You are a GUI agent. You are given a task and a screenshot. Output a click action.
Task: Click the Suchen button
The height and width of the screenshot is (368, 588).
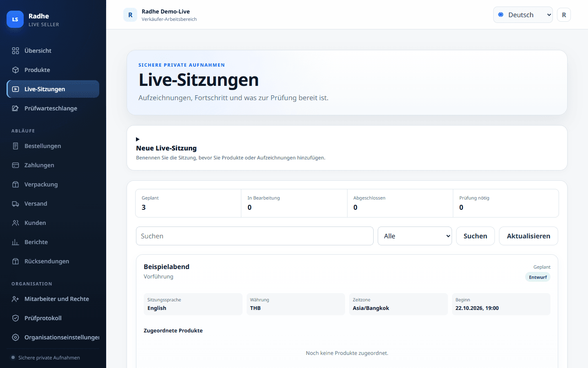click(x=475, y=236)
